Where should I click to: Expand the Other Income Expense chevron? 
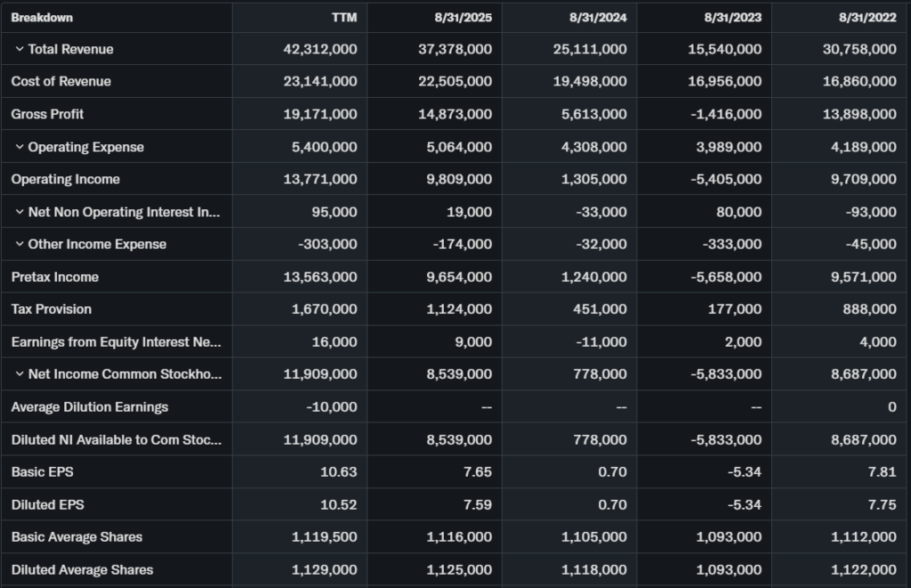(x=19, y=244)
